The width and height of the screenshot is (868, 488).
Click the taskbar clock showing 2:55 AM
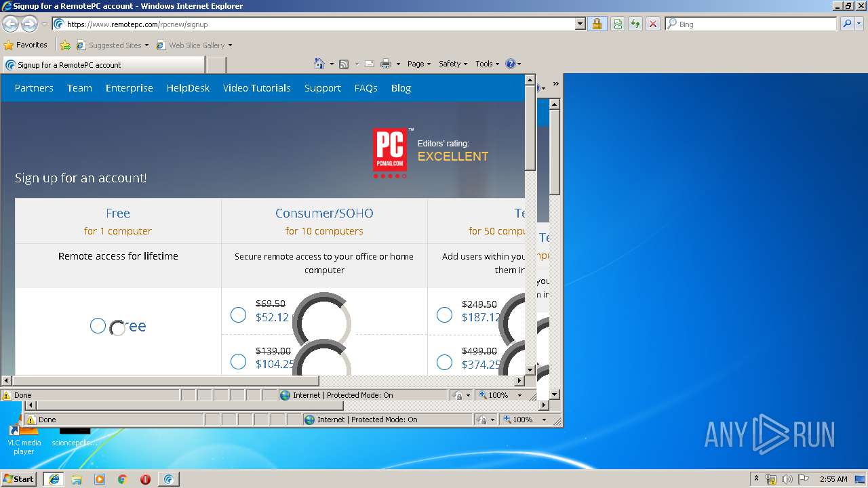[x=833, y=479]
